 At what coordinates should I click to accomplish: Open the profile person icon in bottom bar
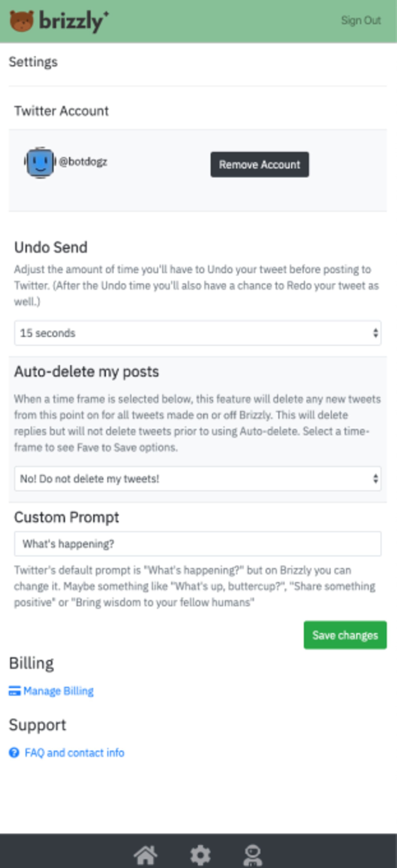pos(252,855)
